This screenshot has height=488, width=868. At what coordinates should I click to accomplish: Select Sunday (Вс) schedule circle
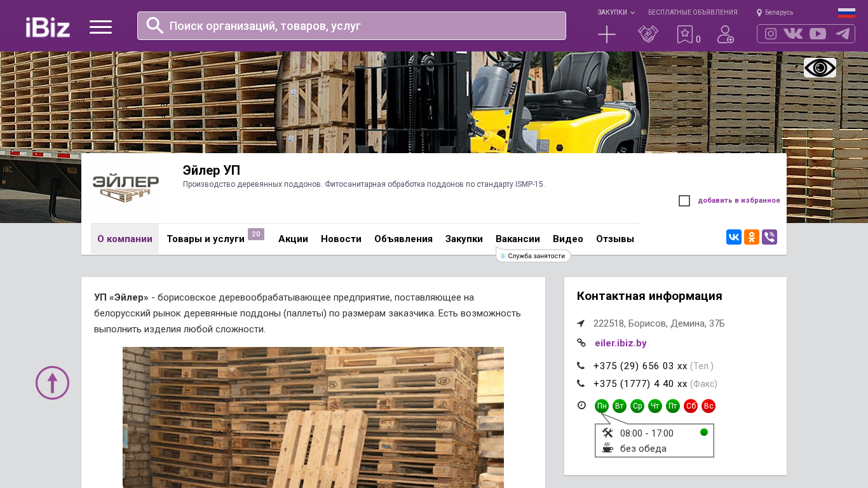[709, 406]
